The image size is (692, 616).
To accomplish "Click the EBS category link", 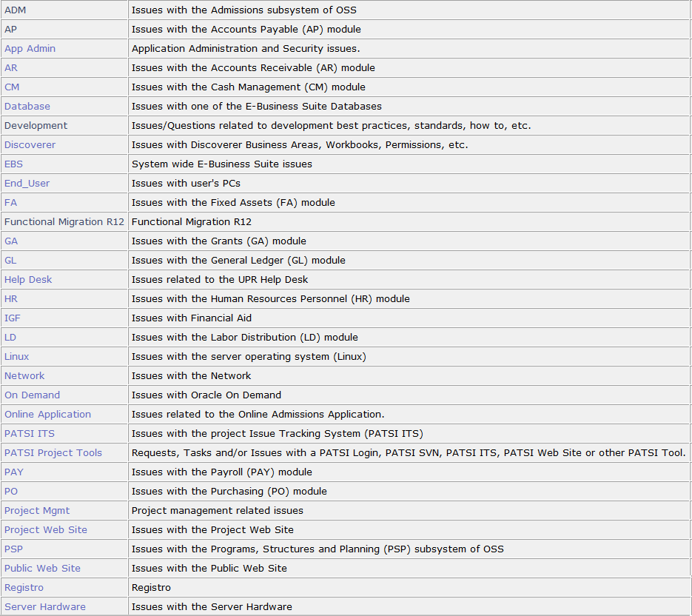I will [13, 164].
